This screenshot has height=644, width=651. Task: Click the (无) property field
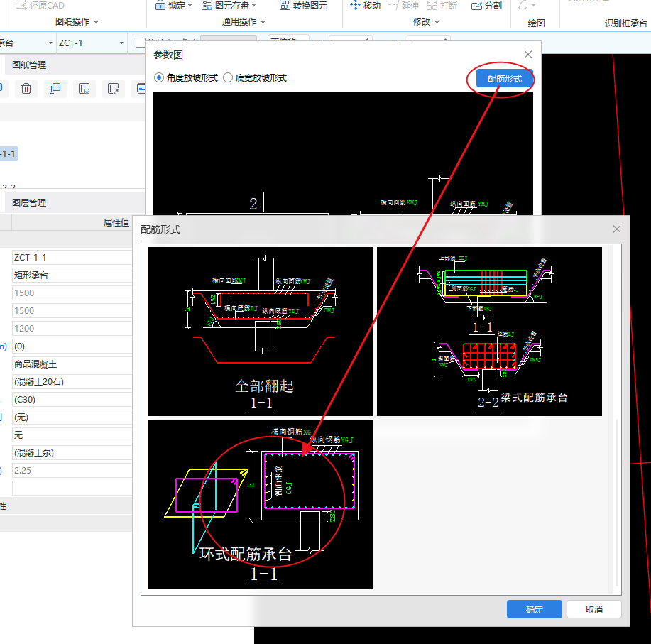(x=72, y=417)
